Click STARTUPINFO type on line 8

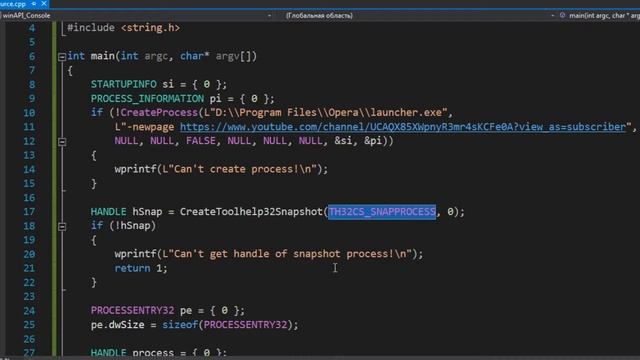[x=124, y=84]
